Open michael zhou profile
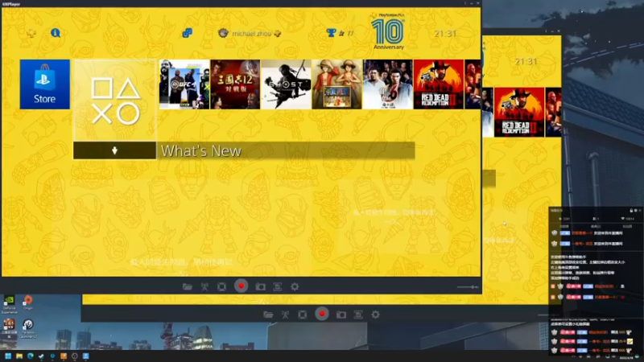The width and height of the screenshot is (644, 362). click(x=250, y=33)
